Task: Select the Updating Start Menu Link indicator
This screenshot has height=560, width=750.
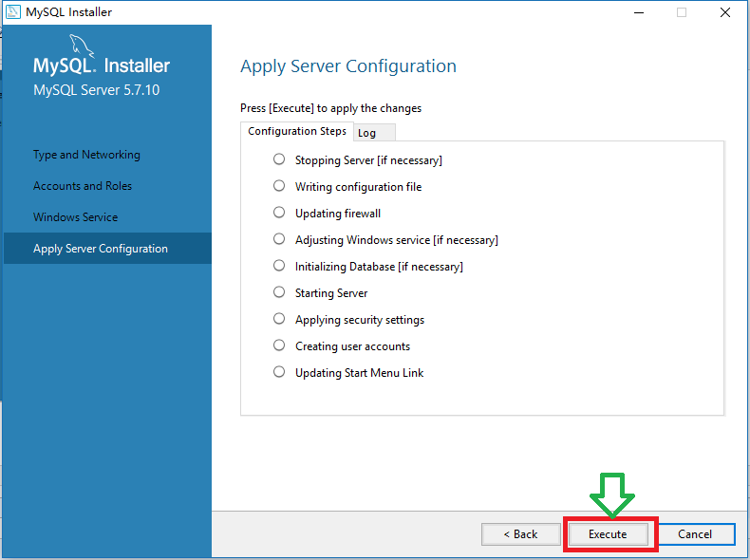Action: pos(279,371)
